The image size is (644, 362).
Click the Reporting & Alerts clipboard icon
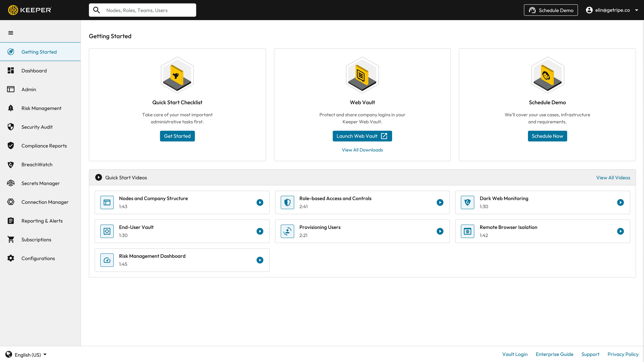(x=11, y=221)
